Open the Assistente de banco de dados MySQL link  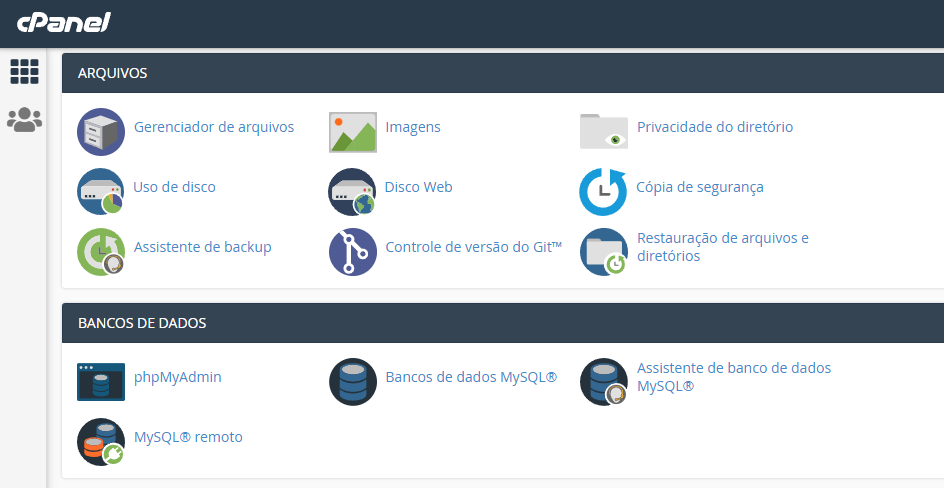pos(734,377)
